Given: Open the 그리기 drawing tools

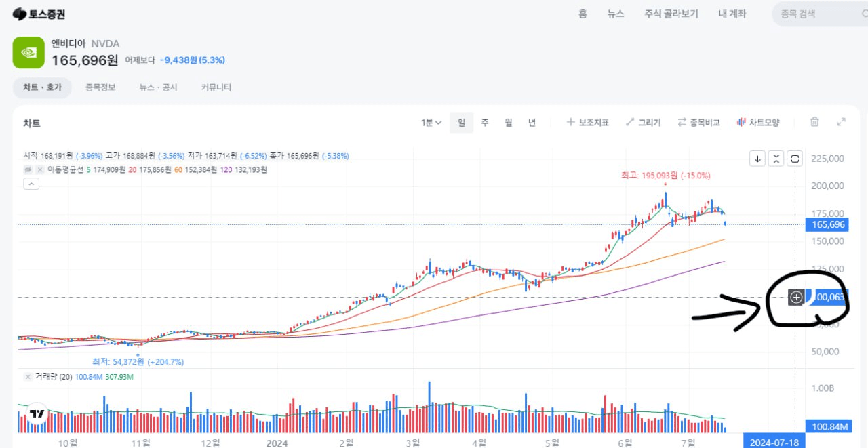Looking at the screenshot, I should [643, 123].
